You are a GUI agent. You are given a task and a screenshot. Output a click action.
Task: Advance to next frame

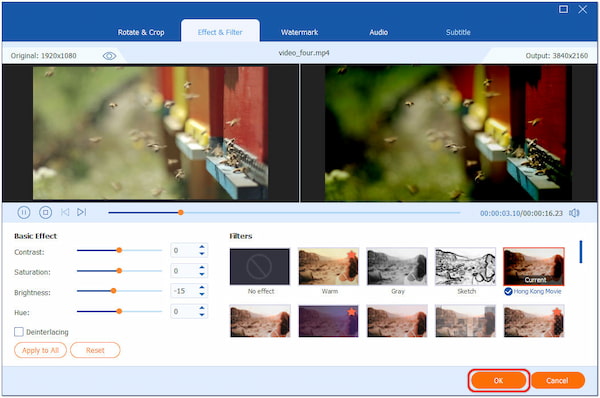coord(82,212)
